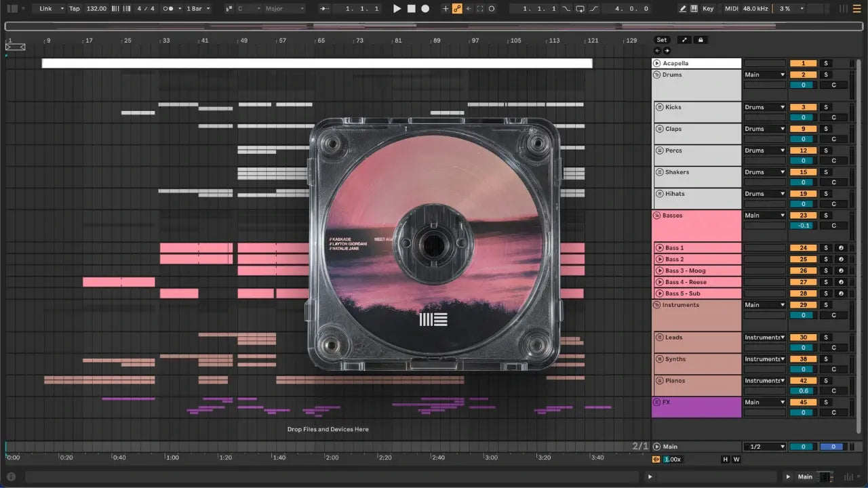Click the 4 / 4 time signature field

coord(146,9)
